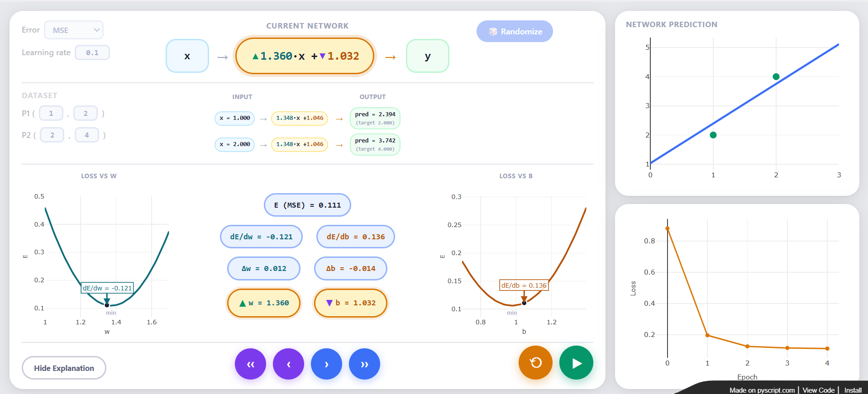Click the input x node box
This screenshot has height=394, width=868.
tap(187, 56)
